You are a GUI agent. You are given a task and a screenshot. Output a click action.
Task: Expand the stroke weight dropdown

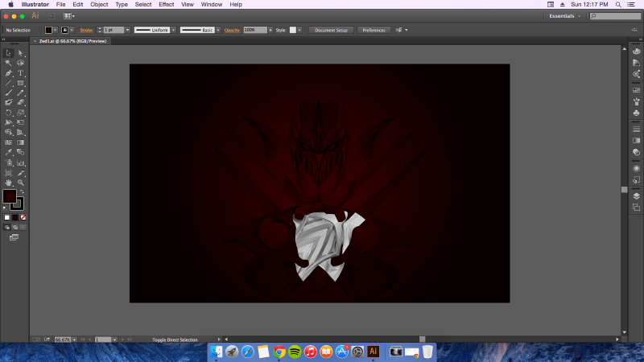pos(127,30)
